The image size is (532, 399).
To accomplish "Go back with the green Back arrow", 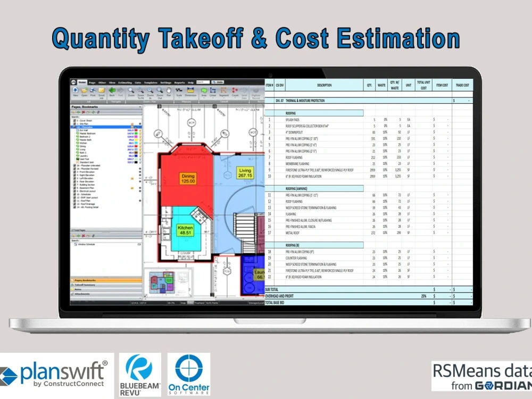I will pyautogui.click(x=112, y=90).
